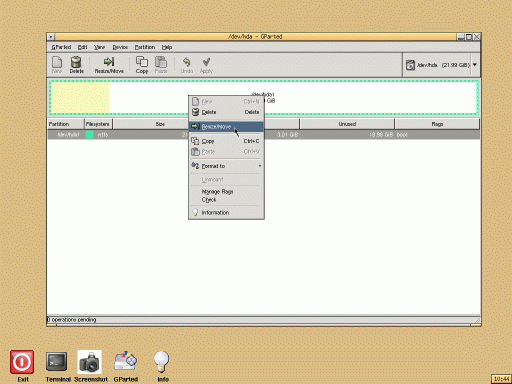Viewport: 512px width, 384px height.
Task: Open the Partition menu
Action: pyautogui.click(x=145, y=47)
